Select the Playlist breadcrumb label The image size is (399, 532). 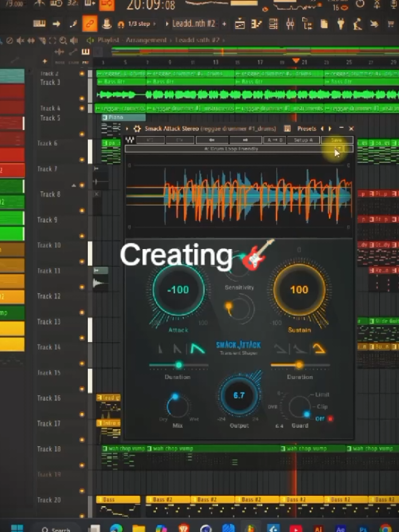point(108,40)
